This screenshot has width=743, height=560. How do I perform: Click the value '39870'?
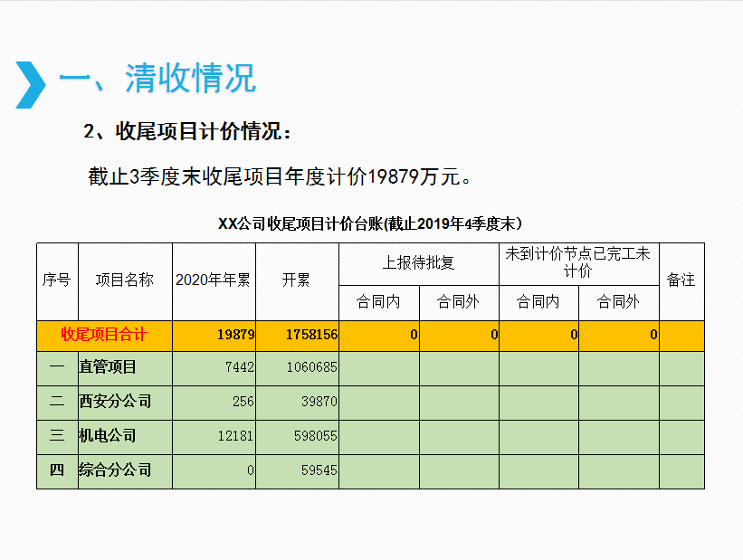[x=319, y=402]
